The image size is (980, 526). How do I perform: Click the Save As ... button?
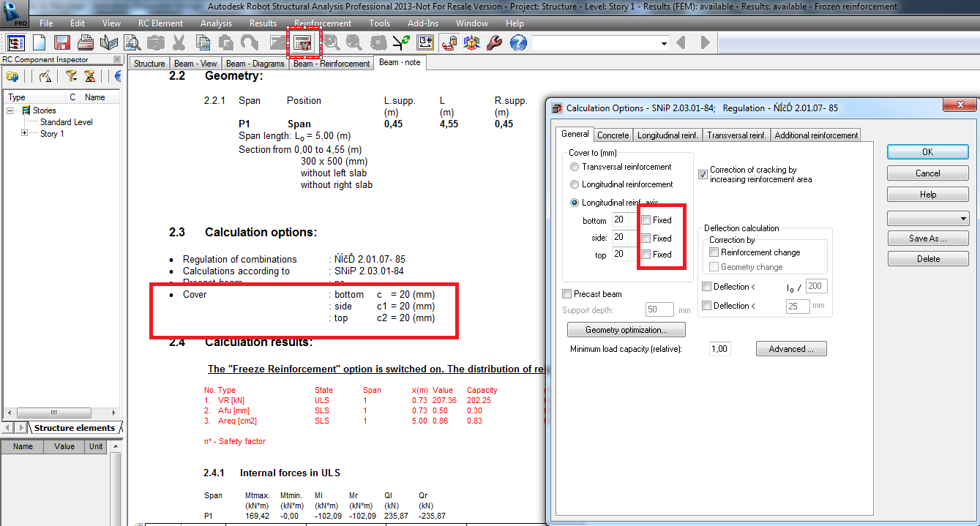click(x=928, y=238)
